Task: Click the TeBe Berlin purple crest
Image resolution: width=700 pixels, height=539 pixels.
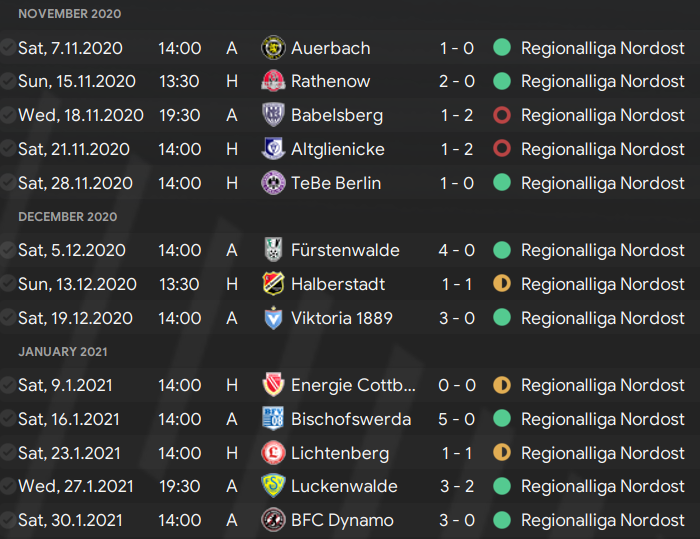Action: 273,183
